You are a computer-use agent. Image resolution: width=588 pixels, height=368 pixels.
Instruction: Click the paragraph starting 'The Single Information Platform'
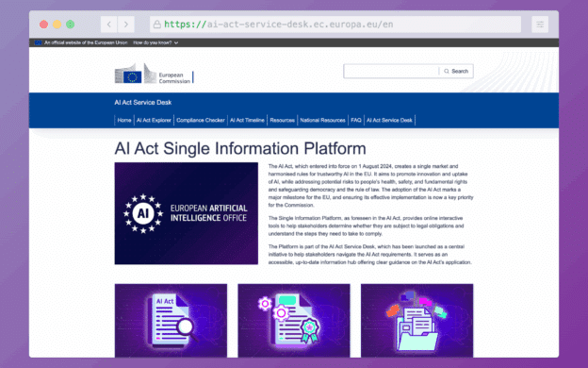[366, 226]
